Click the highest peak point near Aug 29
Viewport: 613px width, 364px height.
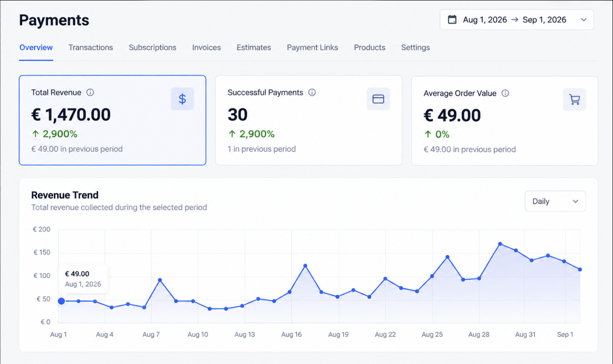(x=500, y=244)
